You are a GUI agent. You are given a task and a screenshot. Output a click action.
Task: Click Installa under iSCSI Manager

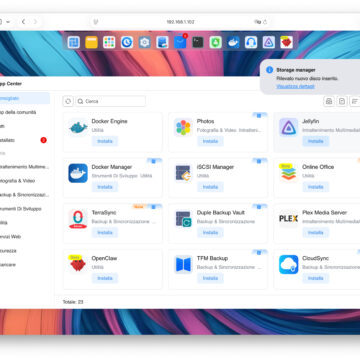point(210,187)
